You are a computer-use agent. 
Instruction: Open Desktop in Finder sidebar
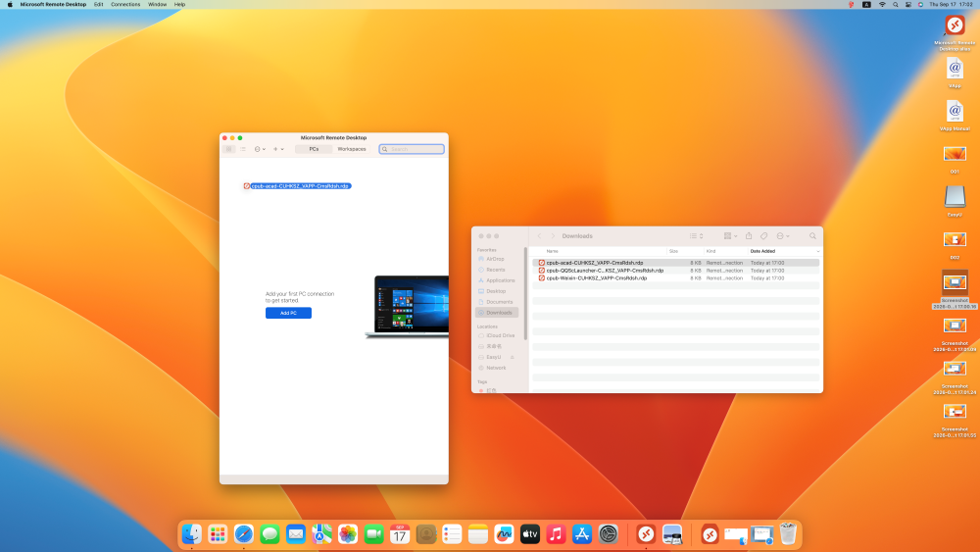[x=496, y=291]
